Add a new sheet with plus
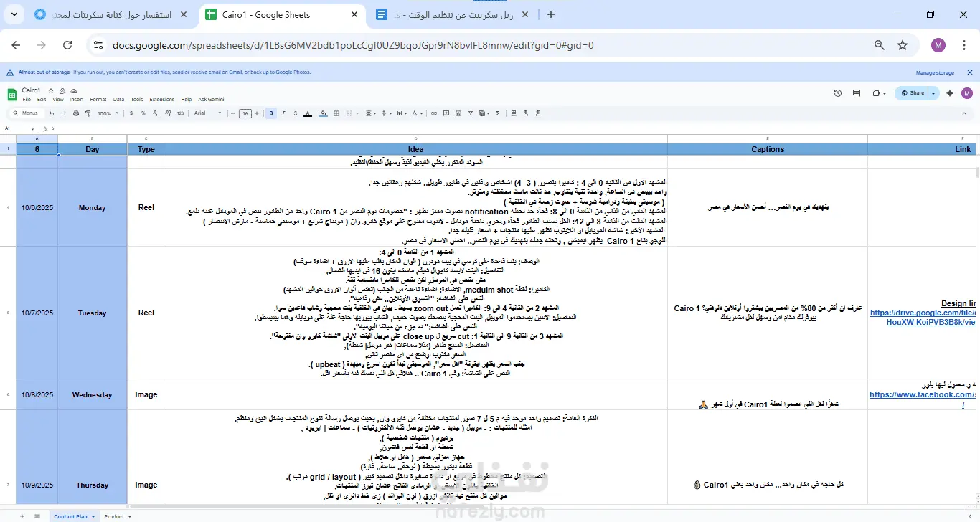This screenshot has width=980, height=522. pos(22,516)
